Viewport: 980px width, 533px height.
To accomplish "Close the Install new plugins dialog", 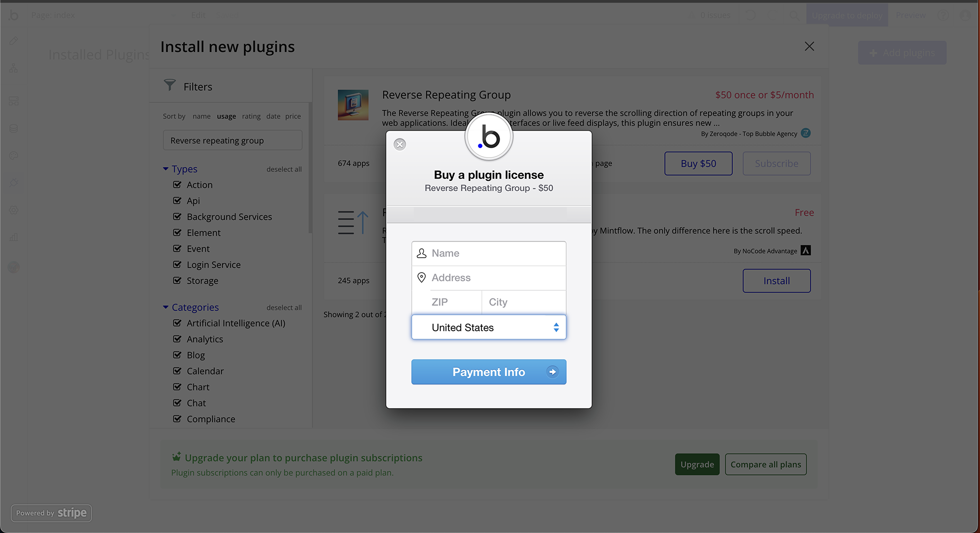I will coord(809,46).
